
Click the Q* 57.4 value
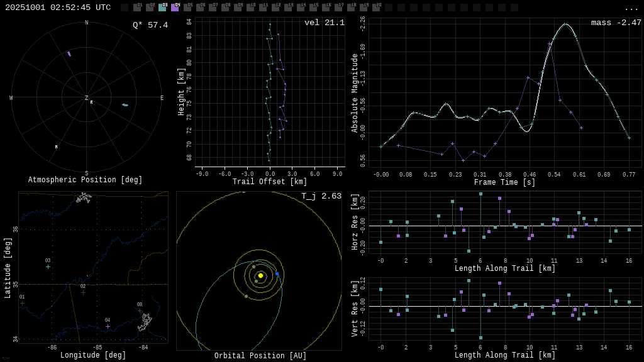click(150, 25)
